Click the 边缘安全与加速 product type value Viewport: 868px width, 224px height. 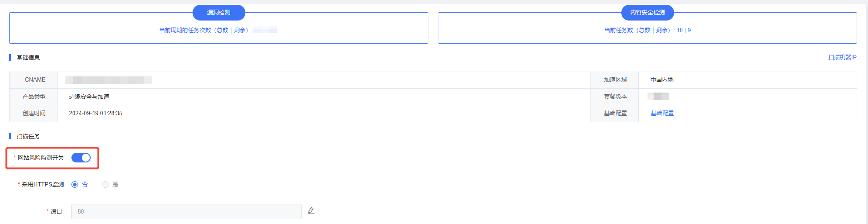coord(89,96)
